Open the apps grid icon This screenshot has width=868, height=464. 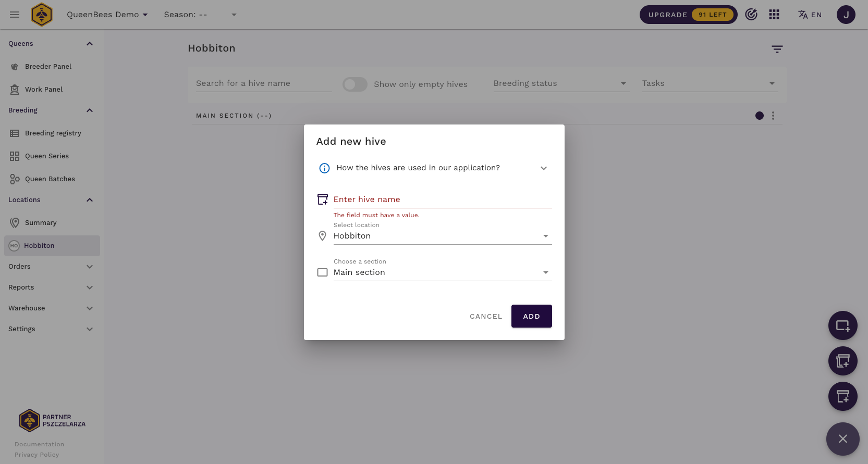point(774,15)
